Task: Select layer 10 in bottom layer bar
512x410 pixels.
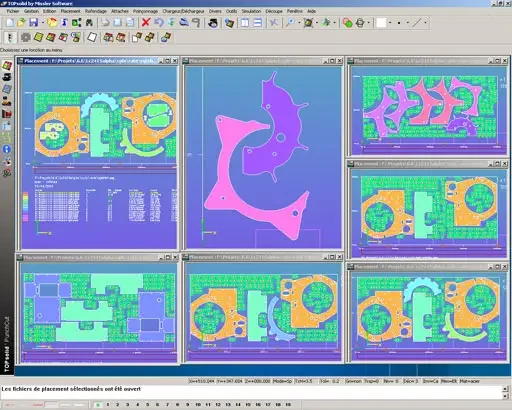Action: pyautogui.click(x=198, y=405)
